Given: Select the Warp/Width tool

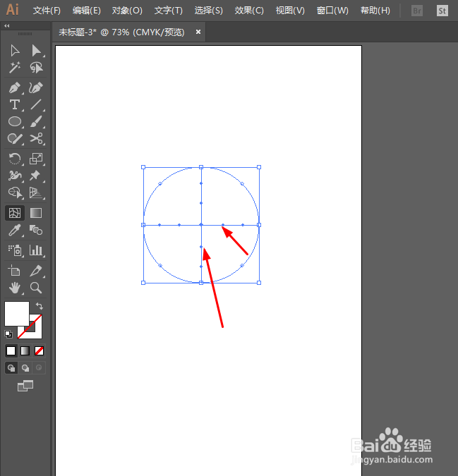Looking at the screenshot, I should pos(15,176).
